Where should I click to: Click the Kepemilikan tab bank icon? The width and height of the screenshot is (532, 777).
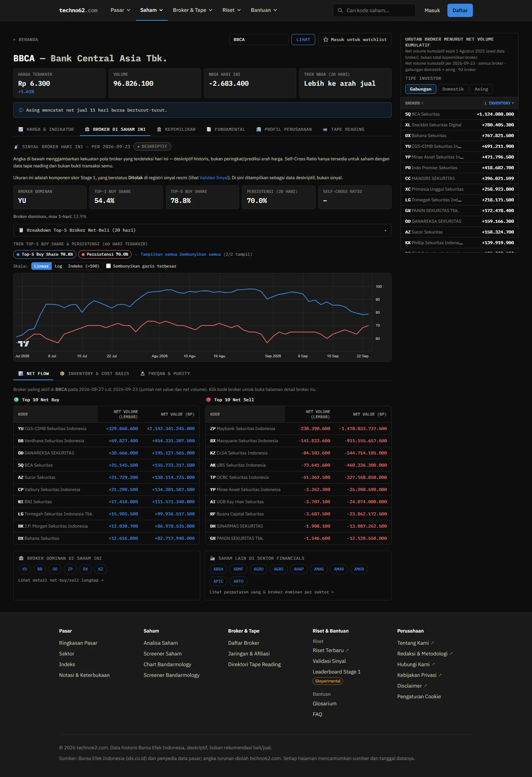pyautogui.click(x=159, y=129)
